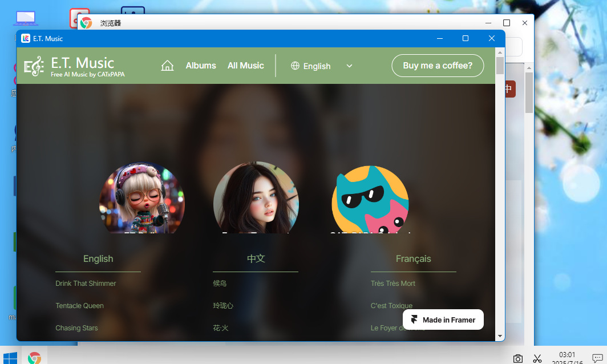
Task: Click the Chrome icon on the taskbar
Action: (34, 358)
